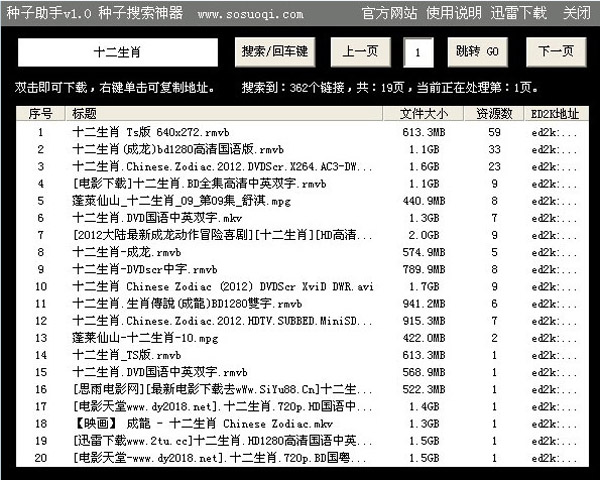
Task: Click file size 1.6GB in row 3
Action: click(424, 167)
